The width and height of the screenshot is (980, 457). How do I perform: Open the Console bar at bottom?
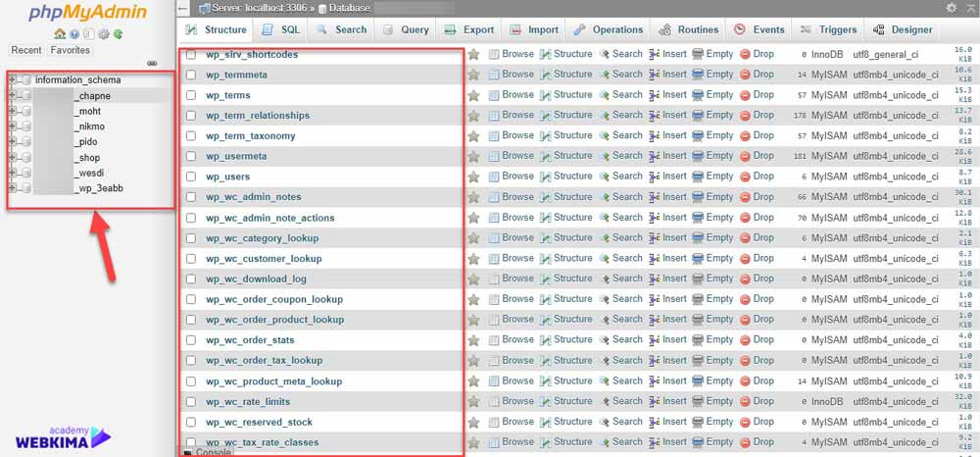[x=208, y=452]
